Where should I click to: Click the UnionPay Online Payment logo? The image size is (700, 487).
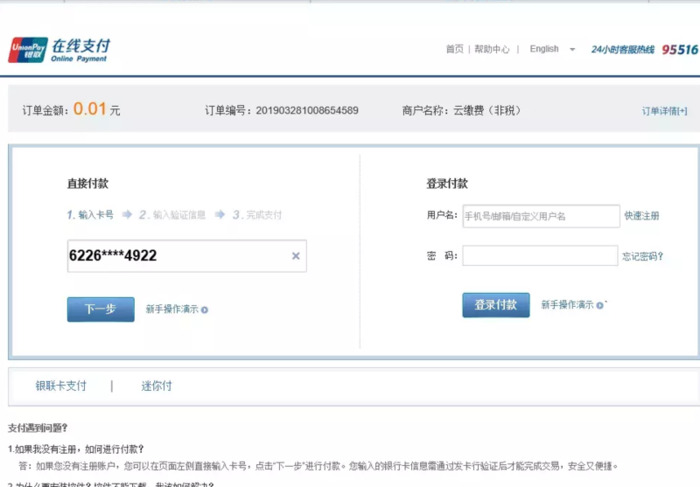click(x=59, y=50)
